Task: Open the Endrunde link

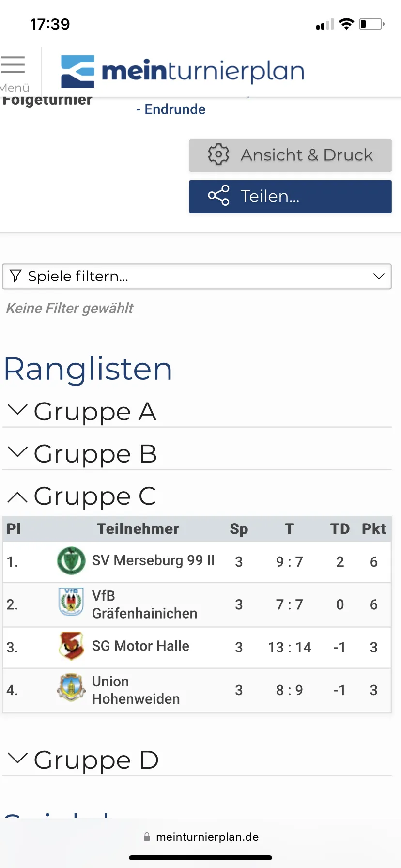Action: point(170,109)
